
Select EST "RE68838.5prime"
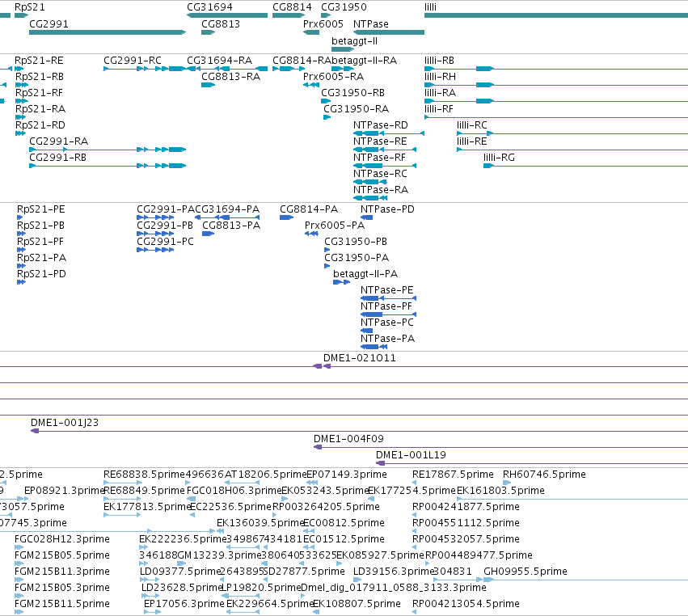click(x=145, y=475)
